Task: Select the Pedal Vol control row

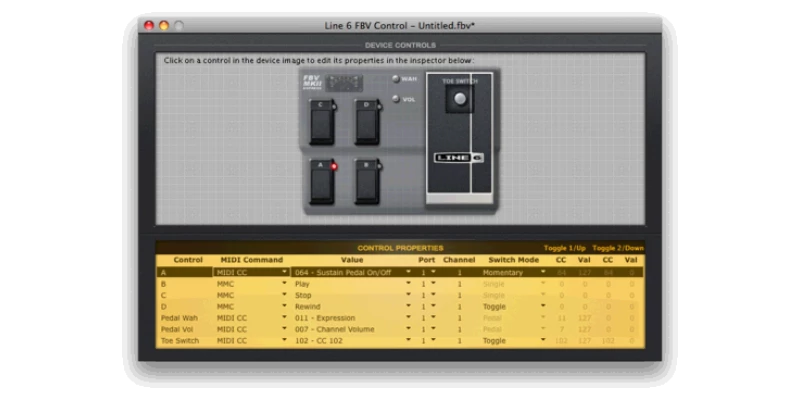Action: point(180,329)
